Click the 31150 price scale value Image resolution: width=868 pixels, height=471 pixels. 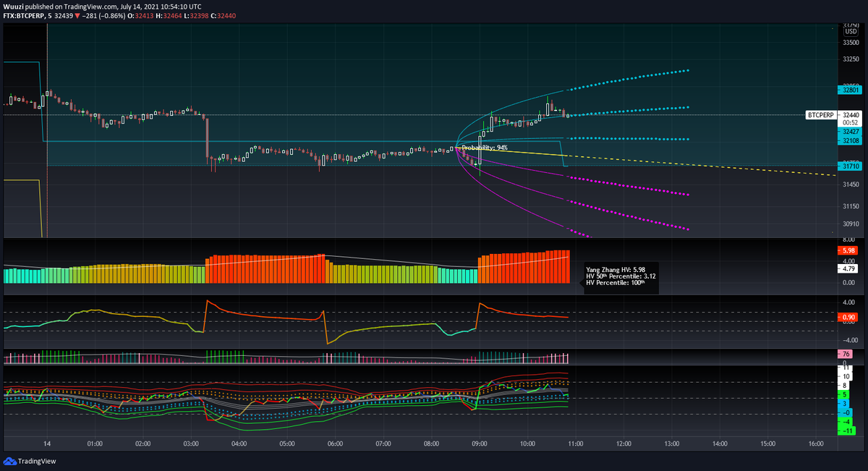tap(851, 206)
